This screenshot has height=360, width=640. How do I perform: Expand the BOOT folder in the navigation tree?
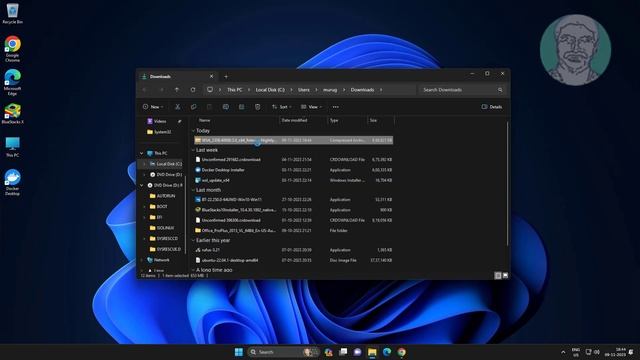click(144, 207)
